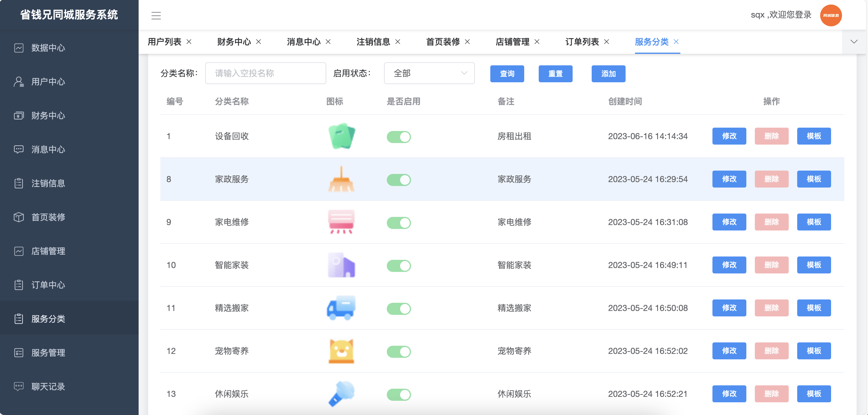Viewport: 868px width, 415px height.
Task: Open 服务分类 sidebar icon
Action: click(19, 319)
